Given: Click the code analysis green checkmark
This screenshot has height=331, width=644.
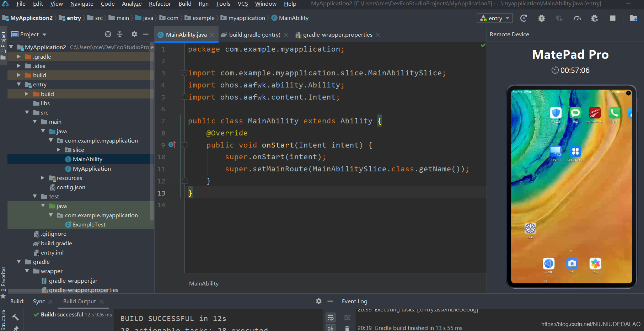Looking at the screenshot, I should click(x=483, y=45).
